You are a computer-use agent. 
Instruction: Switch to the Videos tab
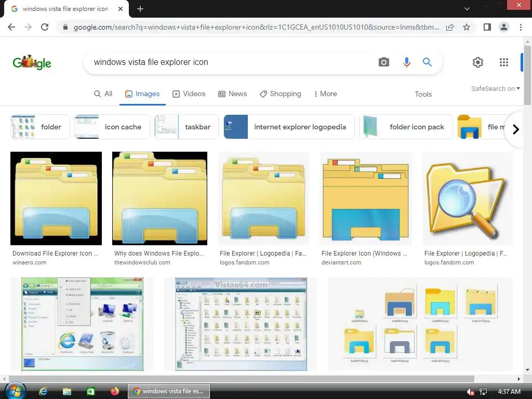point(189,94)
